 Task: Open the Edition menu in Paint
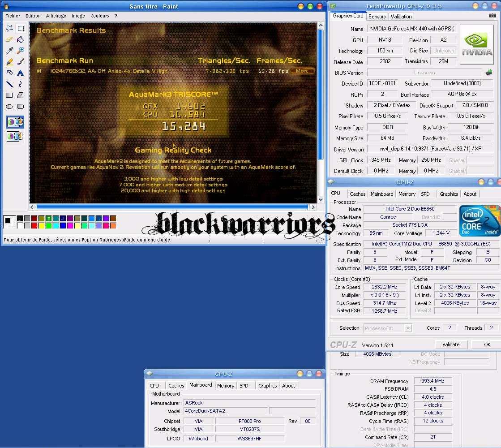click(33, 16)
